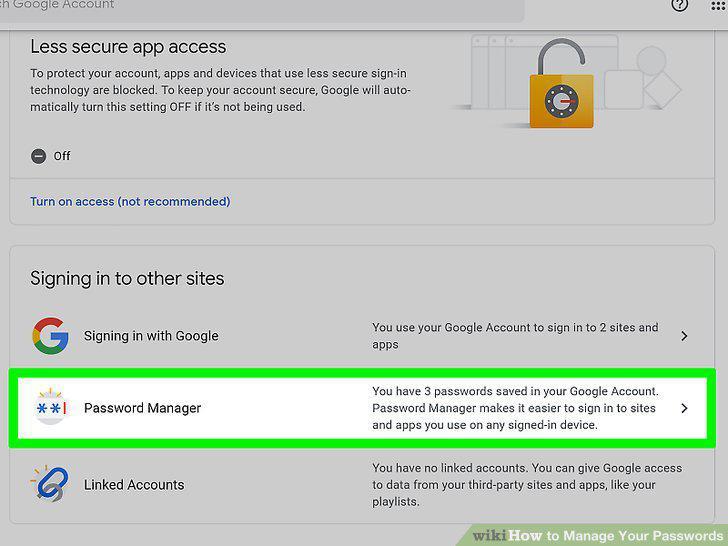
Task: Click the 3 passwords saved description
Action: [515, 408]
